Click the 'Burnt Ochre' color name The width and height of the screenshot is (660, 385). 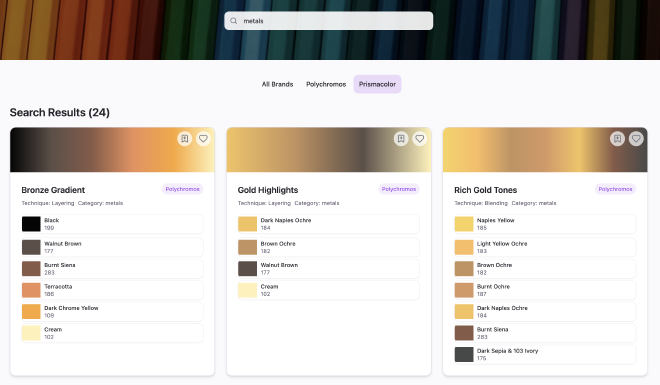tap(493, 287)
